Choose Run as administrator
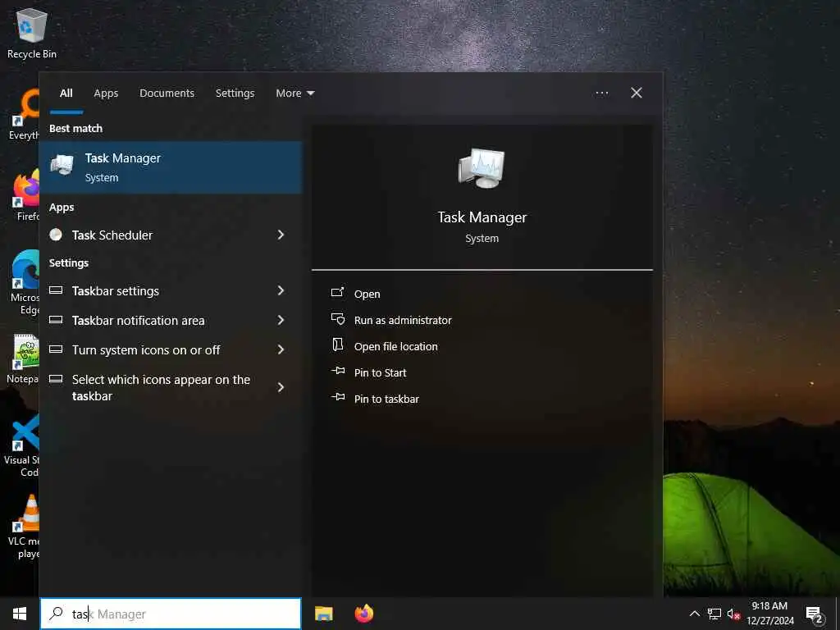 (403, 320)
